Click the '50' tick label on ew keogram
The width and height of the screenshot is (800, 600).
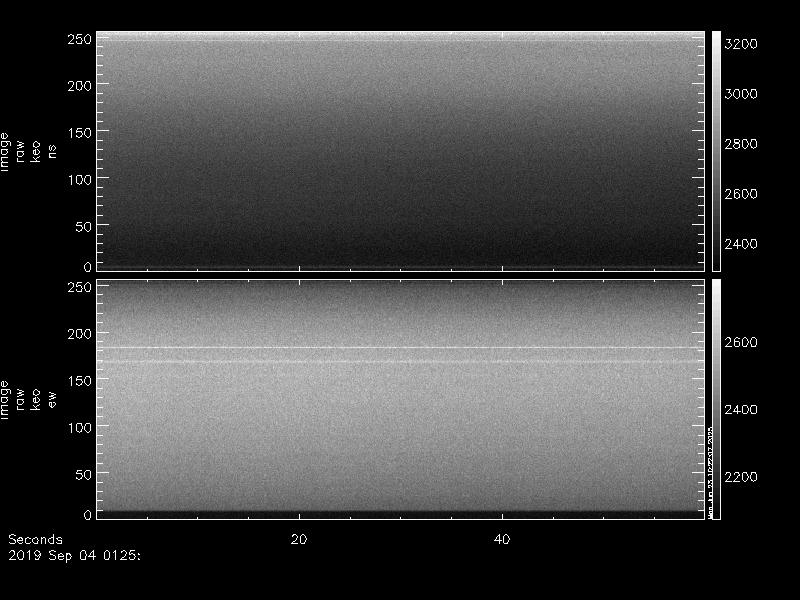click(84, 474)
